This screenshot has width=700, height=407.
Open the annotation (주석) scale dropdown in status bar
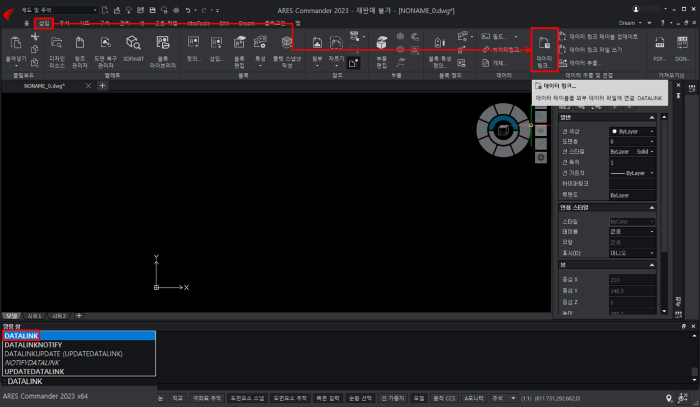point(504,398)
